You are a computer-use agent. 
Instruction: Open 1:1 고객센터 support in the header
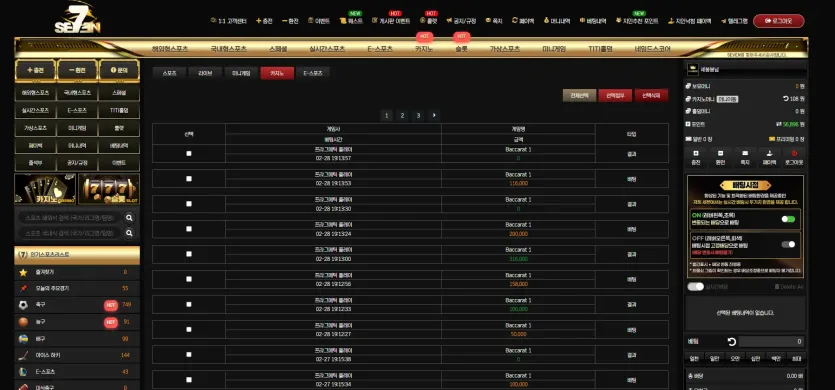point(228,21)
